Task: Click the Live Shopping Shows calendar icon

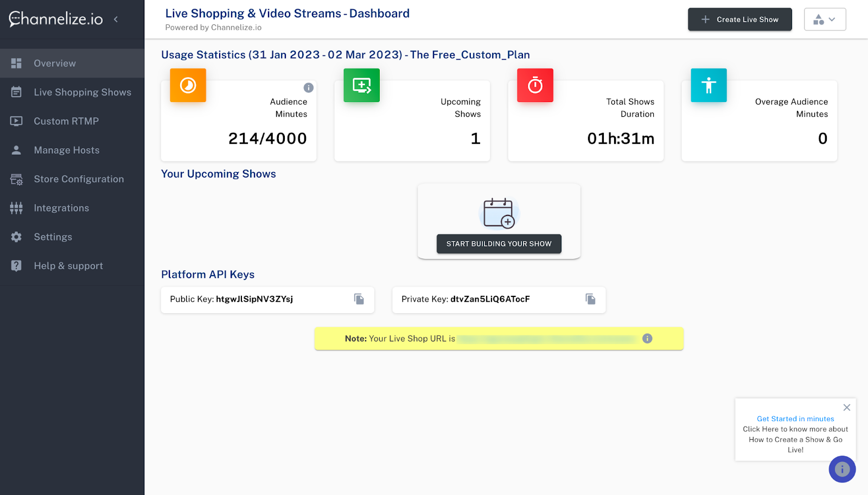Action: (x=16, y=92)
